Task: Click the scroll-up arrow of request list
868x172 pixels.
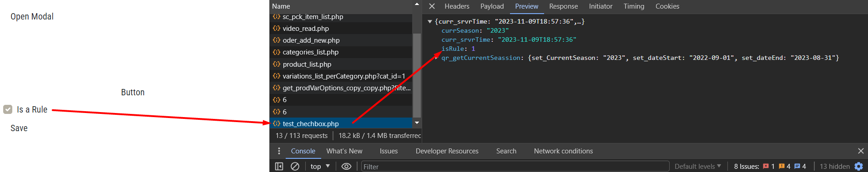Action: click(x=417, y=4)
